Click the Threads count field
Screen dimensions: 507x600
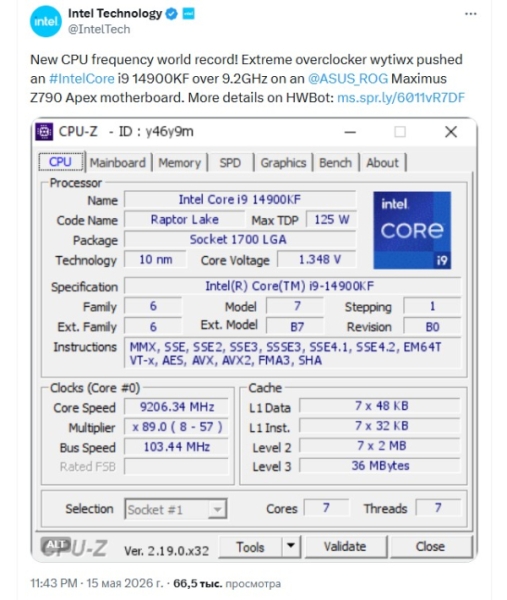[x=438, y=508]
